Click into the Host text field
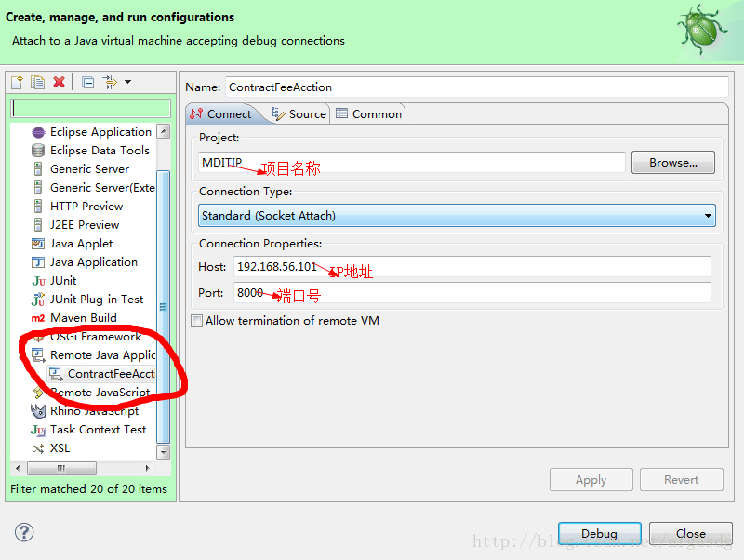The width and height of the screenshot is (744, 560). pos(472,266)
